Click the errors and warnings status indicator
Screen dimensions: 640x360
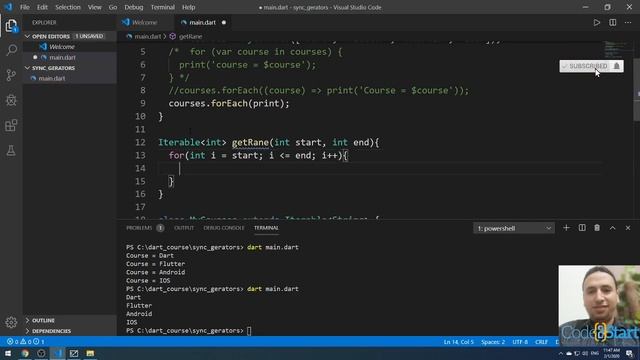click(25, 342)
